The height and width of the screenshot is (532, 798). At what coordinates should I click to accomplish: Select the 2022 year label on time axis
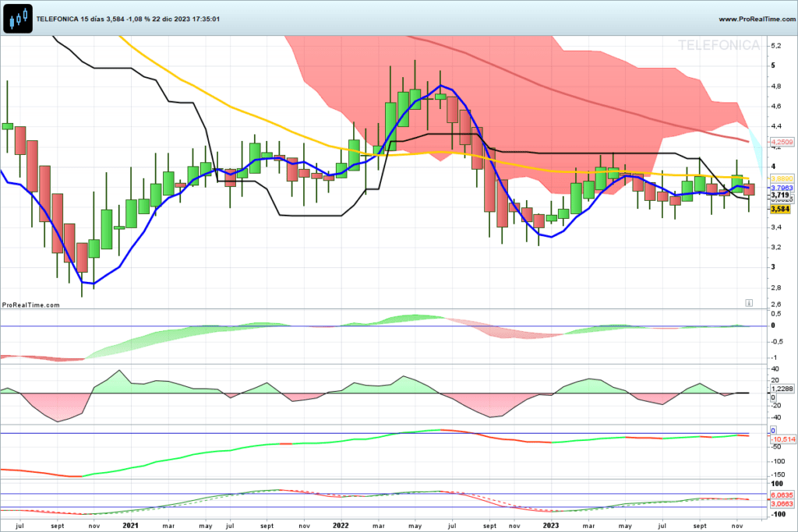tap(341, 526)
